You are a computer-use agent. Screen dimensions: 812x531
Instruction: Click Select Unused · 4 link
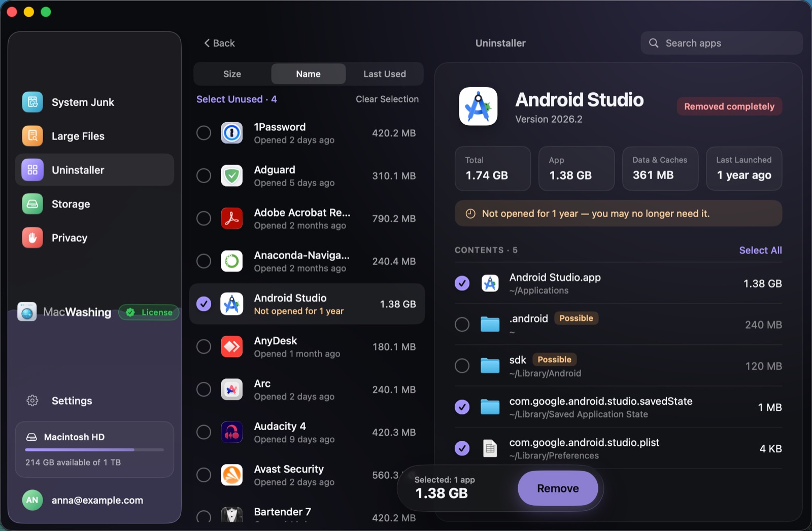click(236, 99)
